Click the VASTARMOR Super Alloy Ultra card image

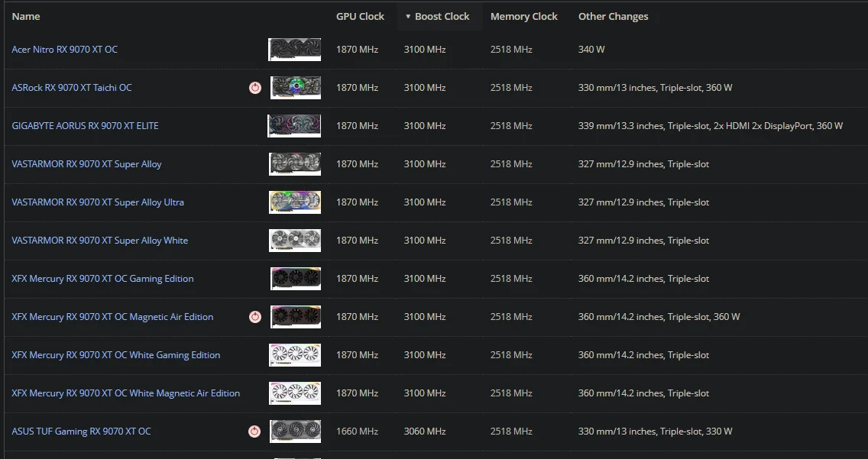pos(294,202)
